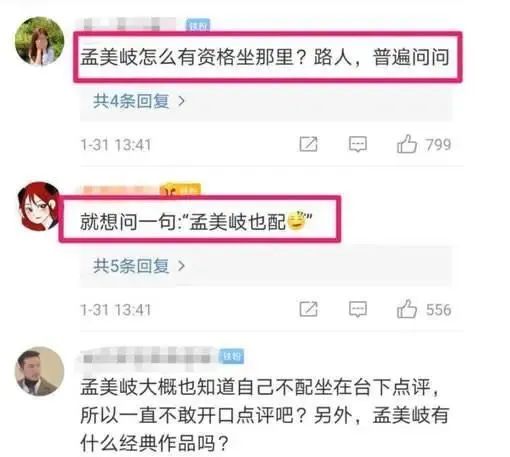The image size is (510, 457).
Task: Expand the 共4条回复 replies
Action: pyautogui.click(x=132, y=101)
